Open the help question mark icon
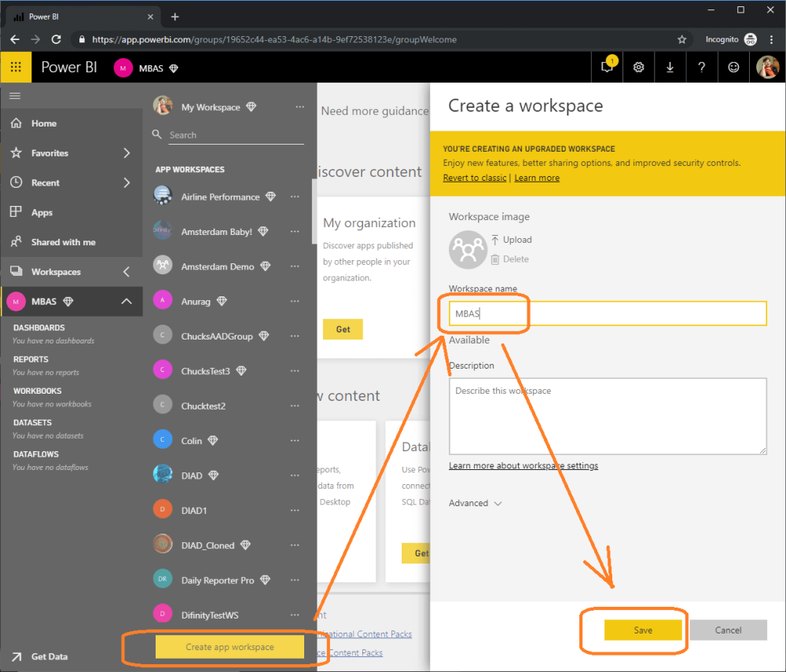The width and height of the screenshot is (786, 672). (x=702, y=68)
